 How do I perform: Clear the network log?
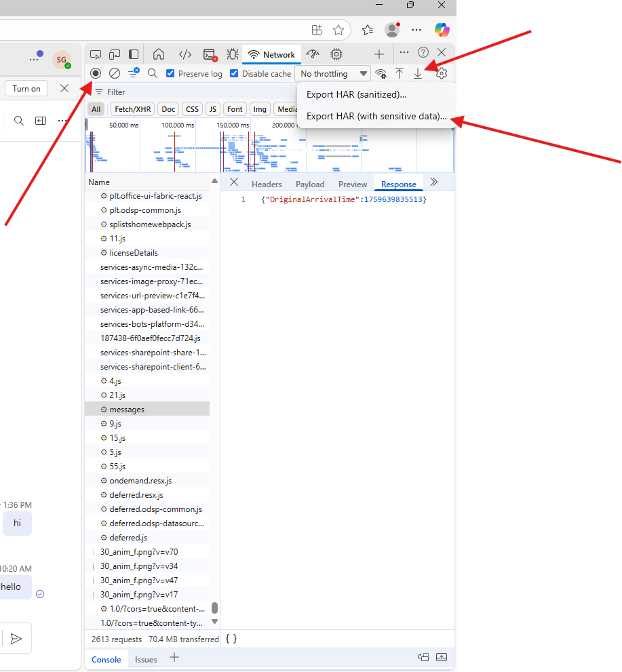point(115,73)
